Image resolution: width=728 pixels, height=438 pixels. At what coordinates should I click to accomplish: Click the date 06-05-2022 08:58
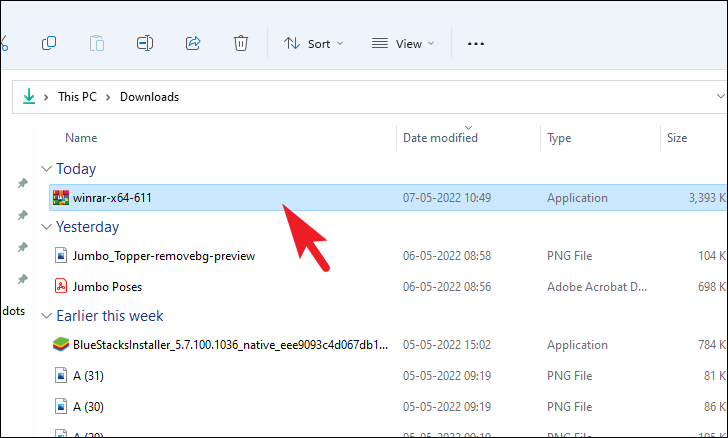pyautogui.click(x=447, y=256)
